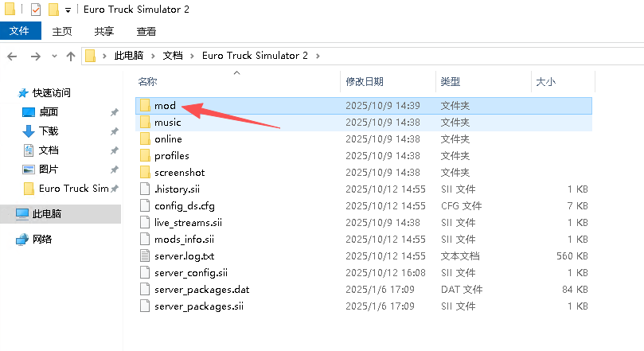This screenshot has height=351, width=644.
Task: Open the recent locations dropdown arrow
Action: click(x=53, y=56)
